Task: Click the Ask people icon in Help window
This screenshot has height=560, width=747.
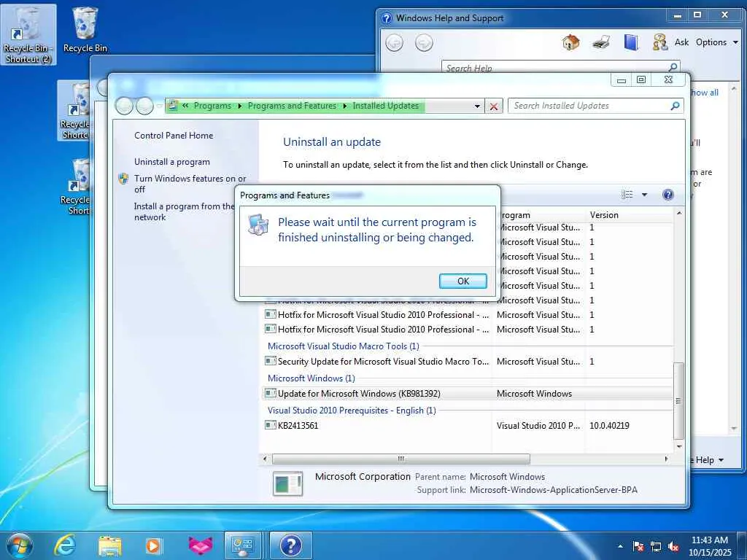Action: 659,42
